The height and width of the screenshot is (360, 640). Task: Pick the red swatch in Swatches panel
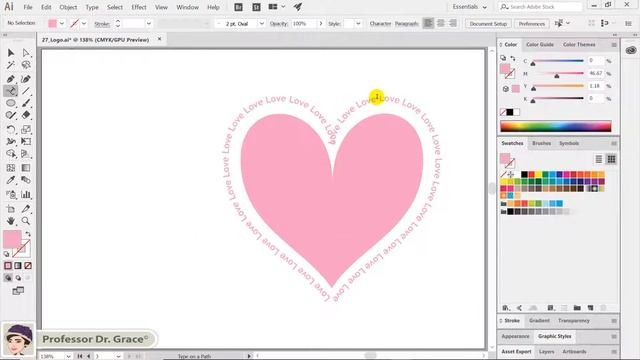pos(531,175)
